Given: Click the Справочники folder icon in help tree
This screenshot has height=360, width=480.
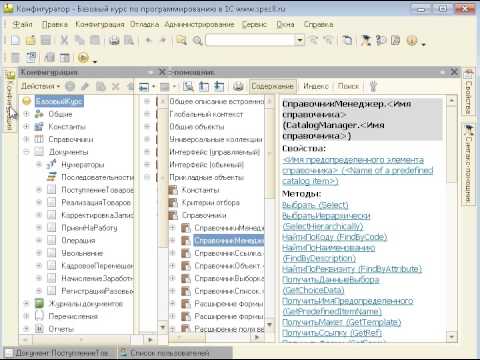Looking at the screenshot, I should coord(173,215).
